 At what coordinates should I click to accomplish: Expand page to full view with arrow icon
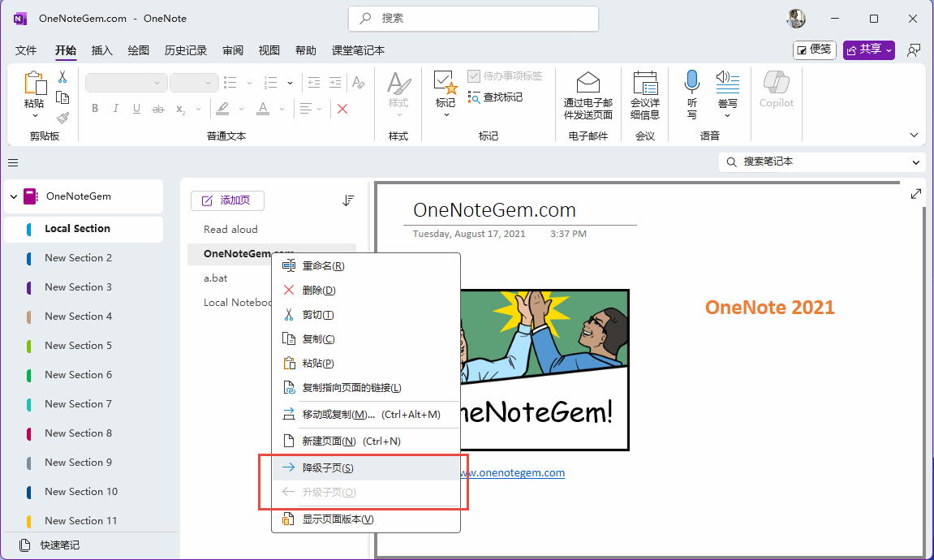coord(916,194)
